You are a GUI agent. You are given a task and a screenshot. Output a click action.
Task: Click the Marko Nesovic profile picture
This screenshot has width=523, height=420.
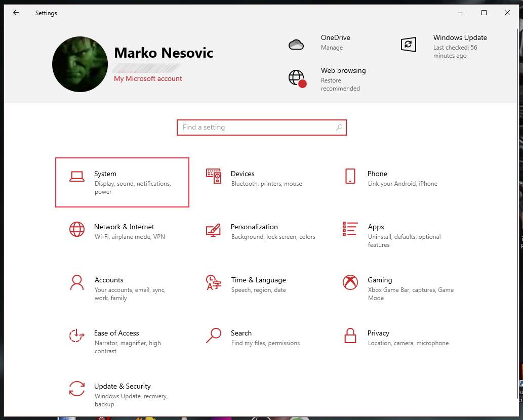79,64
